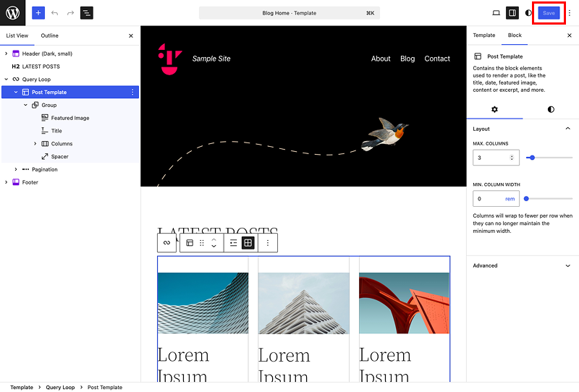Expand the Columns block in list view
This screenshot has height=392, width=579.
coord(35,144)
